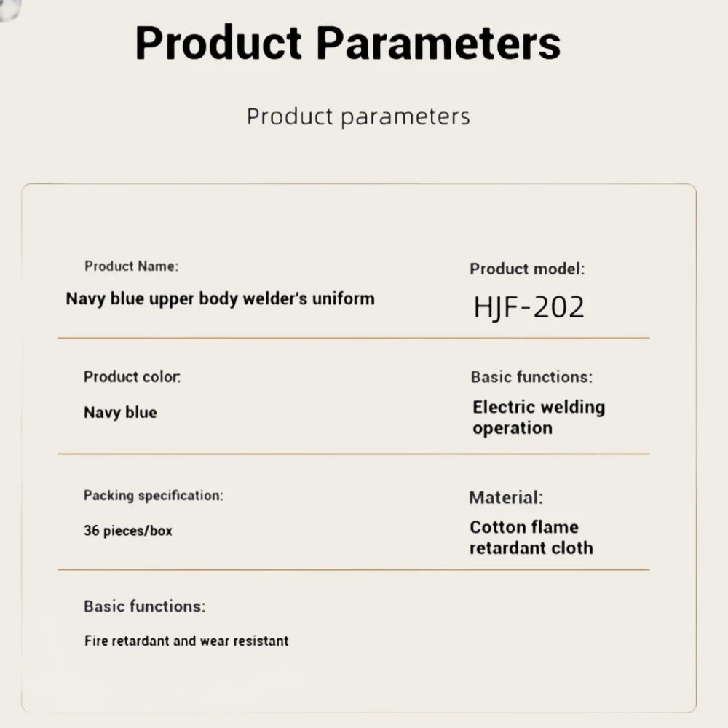Click "Navy blue upper body welder's uniform" text
Image resolution: width=728 pixels, height=728 pixels.
point(220,298)
